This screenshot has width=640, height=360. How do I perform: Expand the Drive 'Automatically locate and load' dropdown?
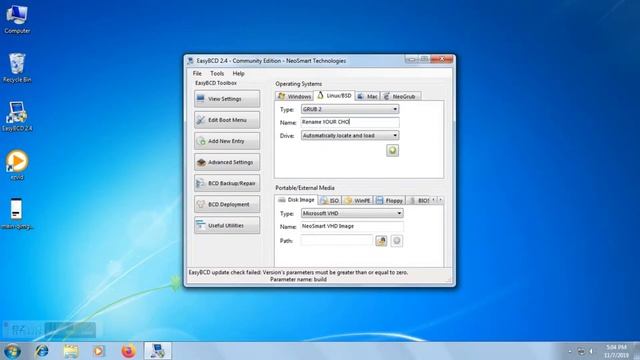point(350,135)
